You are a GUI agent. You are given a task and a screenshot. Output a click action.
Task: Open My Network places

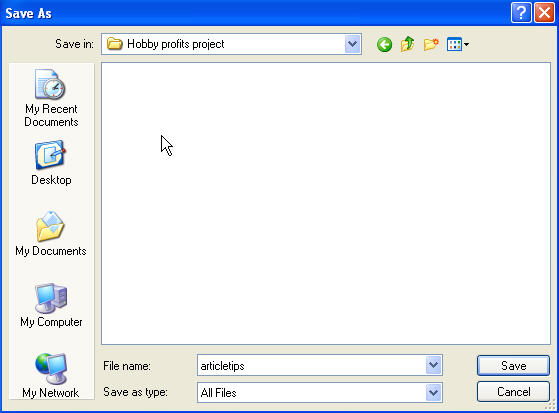51,375
